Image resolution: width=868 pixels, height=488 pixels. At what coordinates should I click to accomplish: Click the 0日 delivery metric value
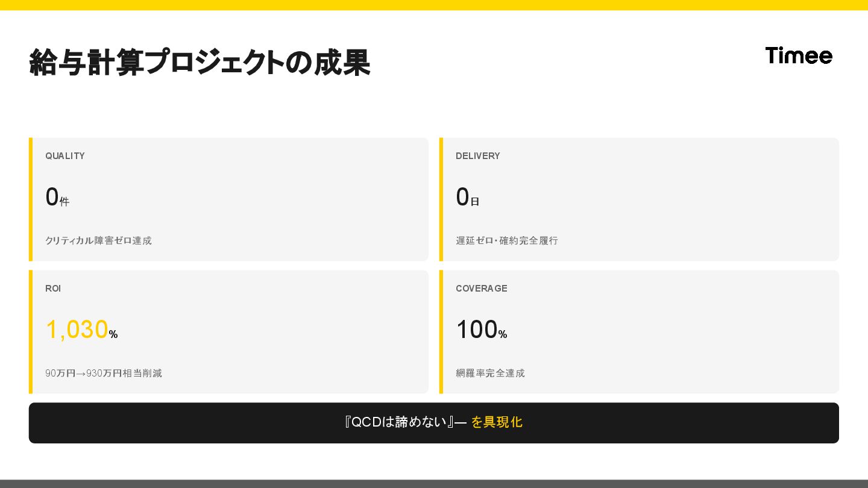(467, 198)
